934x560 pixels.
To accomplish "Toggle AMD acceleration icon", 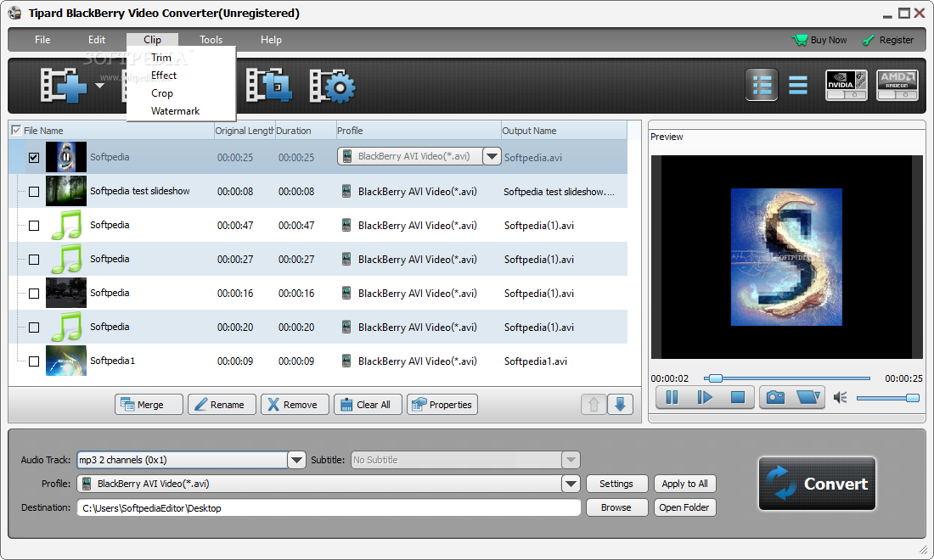I will pos(897,85).
